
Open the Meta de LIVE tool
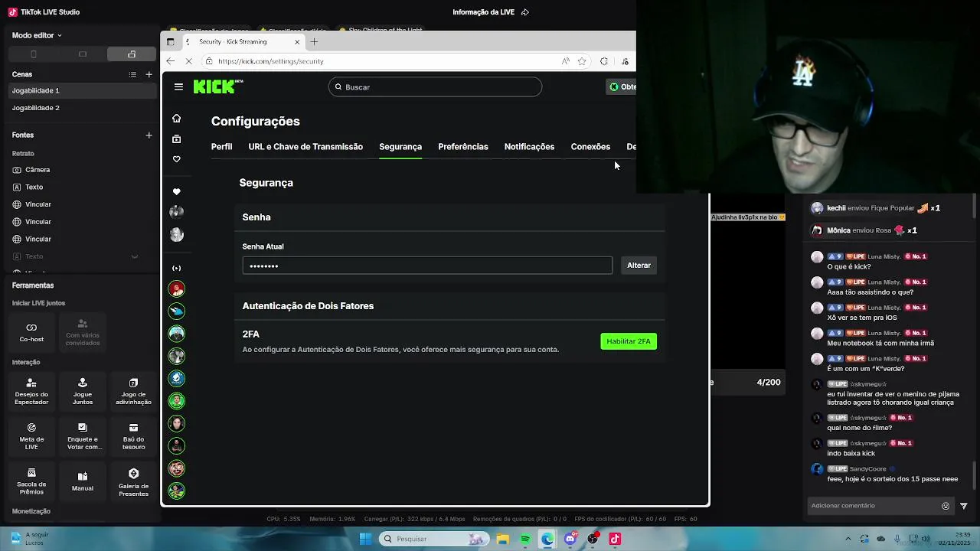tap(31, 435)
